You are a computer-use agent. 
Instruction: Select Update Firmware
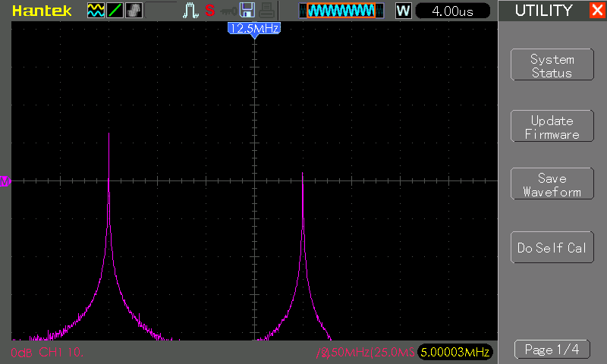[552, 126]
